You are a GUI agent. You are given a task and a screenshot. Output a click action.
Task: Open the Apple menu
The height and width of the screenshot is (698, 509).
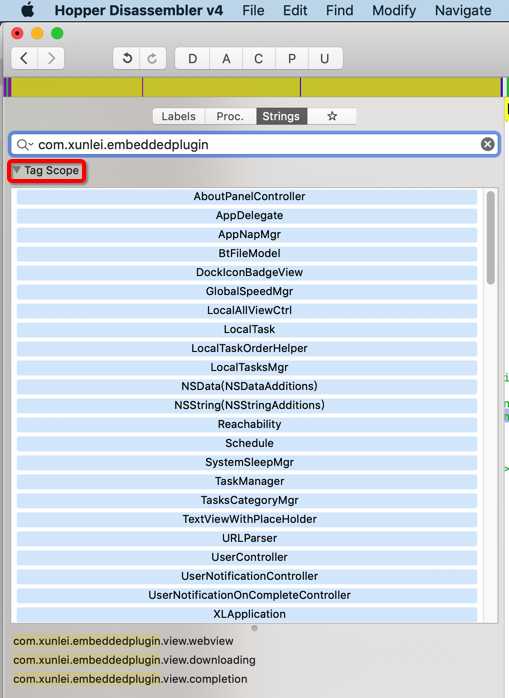[x=28, y=10]
